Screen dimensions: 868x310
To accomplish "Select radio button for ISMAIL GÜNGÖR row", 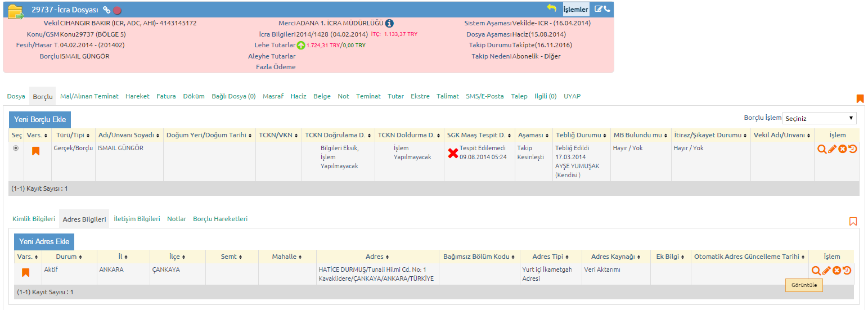I will point(16,148).
